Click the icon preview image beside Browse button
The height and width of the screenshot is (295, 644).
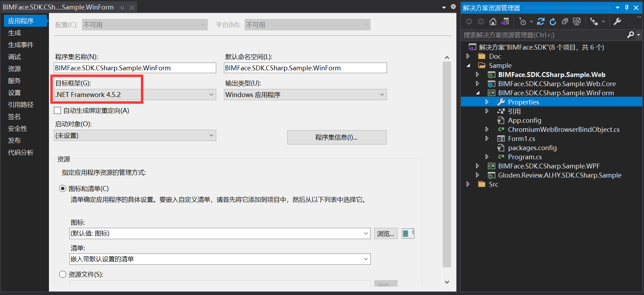[x=408, y=233]
